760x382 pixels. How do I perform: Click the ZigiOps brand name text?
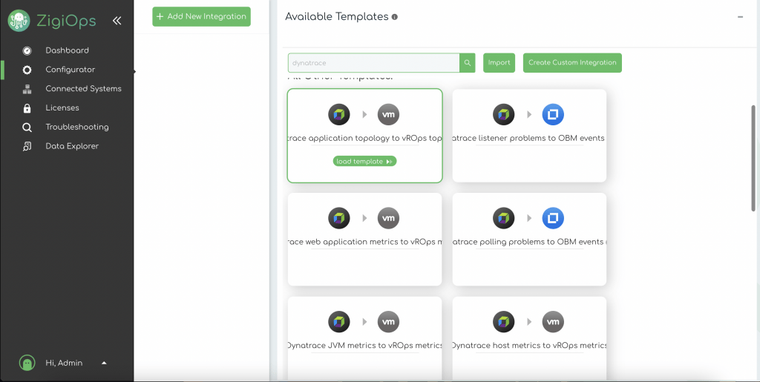(x=66, y=21)
